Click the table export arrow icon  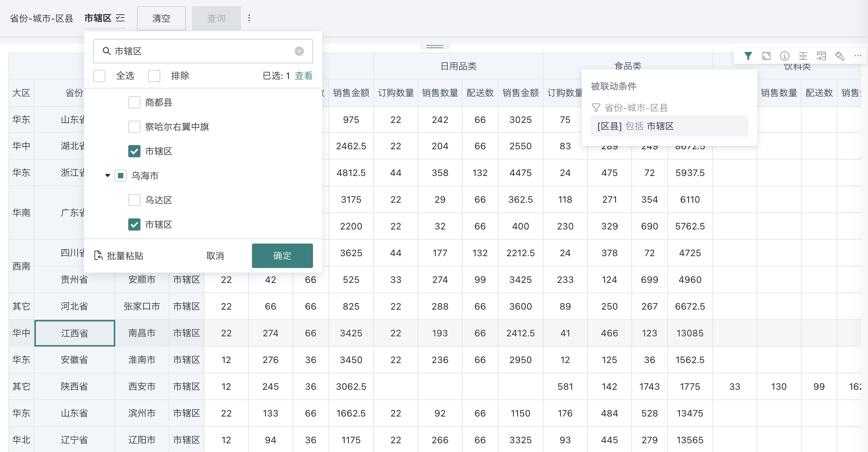[x=821, y=56]
